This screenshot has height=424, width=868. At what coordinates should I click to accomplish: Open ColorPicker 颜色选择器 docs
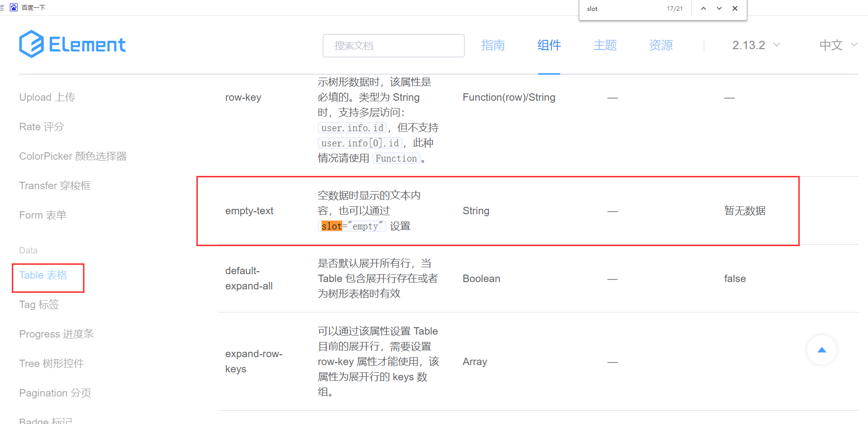(x=73, y=156)
